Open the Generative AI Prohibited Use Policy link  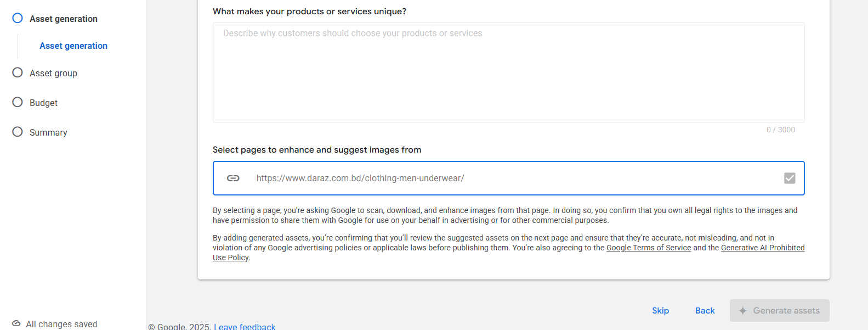coord(762,248)
